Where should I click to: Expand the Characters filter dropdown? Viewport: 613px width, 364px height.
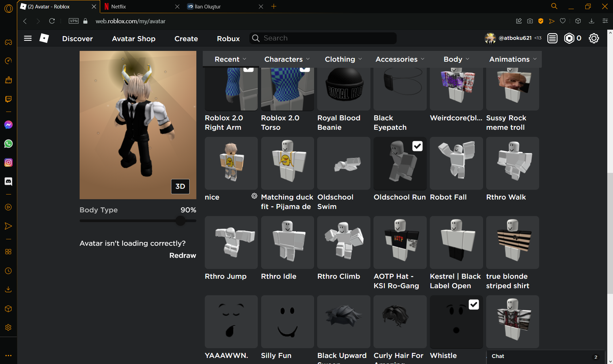(x=286, y=59)
